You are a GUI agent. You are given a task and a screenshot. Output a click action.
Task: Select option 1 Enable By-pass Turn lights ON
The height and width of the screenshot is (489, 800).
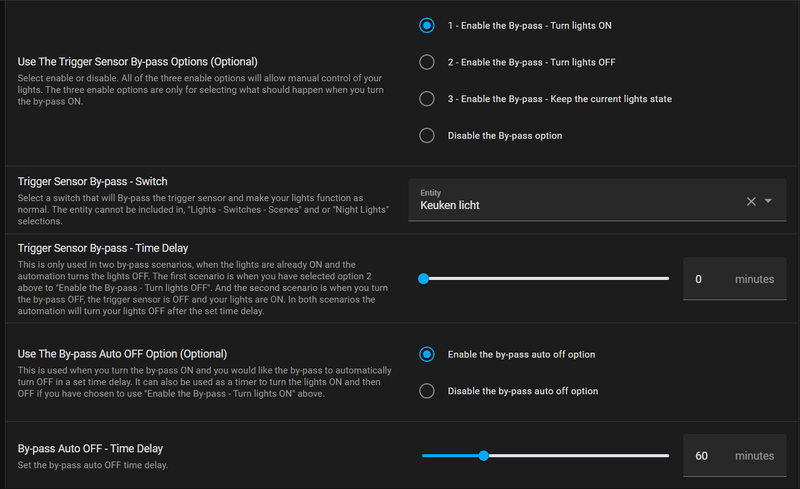coord(427,26)
